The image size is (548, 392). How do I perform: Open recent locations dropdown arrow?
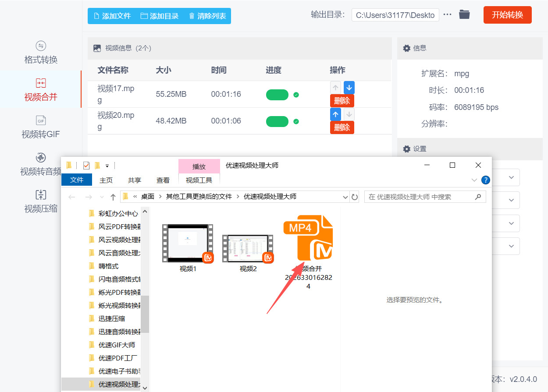102,197
